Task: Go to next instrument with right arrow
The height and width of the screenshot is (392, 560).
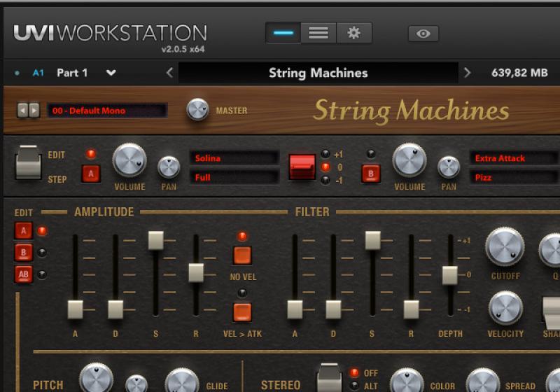Action: click(467, 73)
